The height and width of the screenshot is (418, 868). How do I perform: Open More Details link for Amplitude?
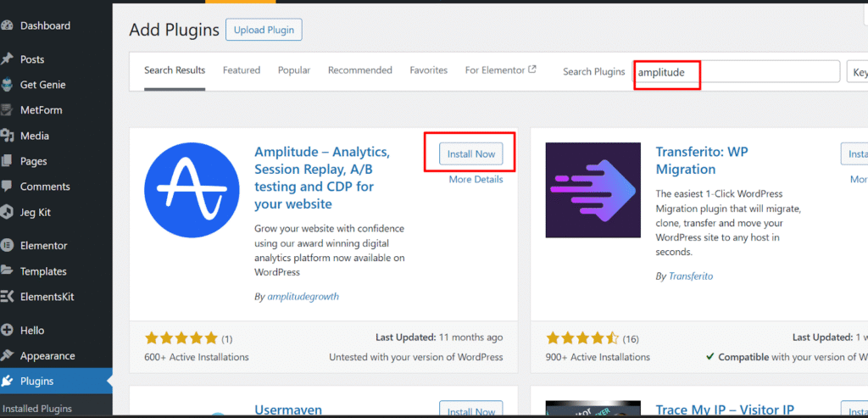coord(476,180)
